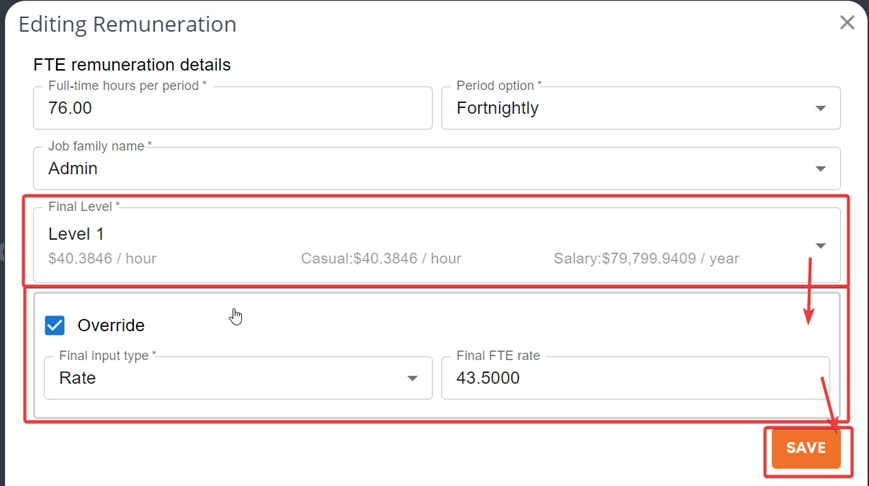Click the Override label text
869x486 pixels.
click(111, 325)
